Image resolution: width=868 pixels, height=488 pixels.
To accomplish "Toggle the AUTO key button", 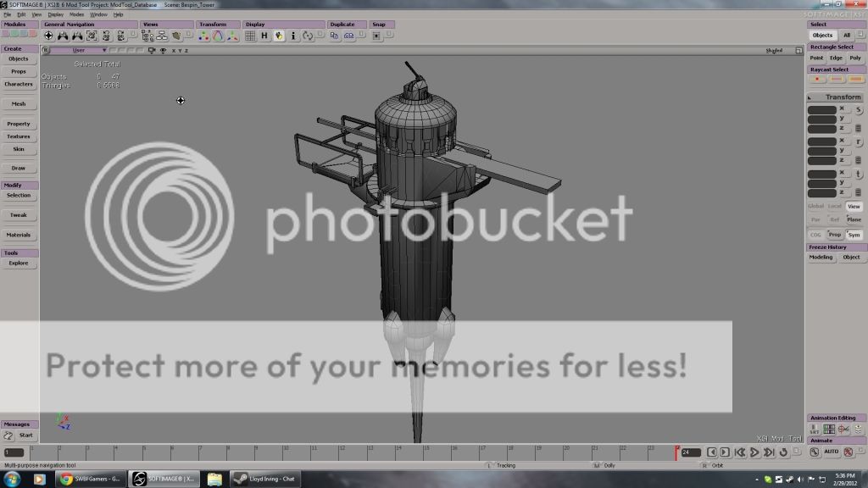I will pos(832,452).
